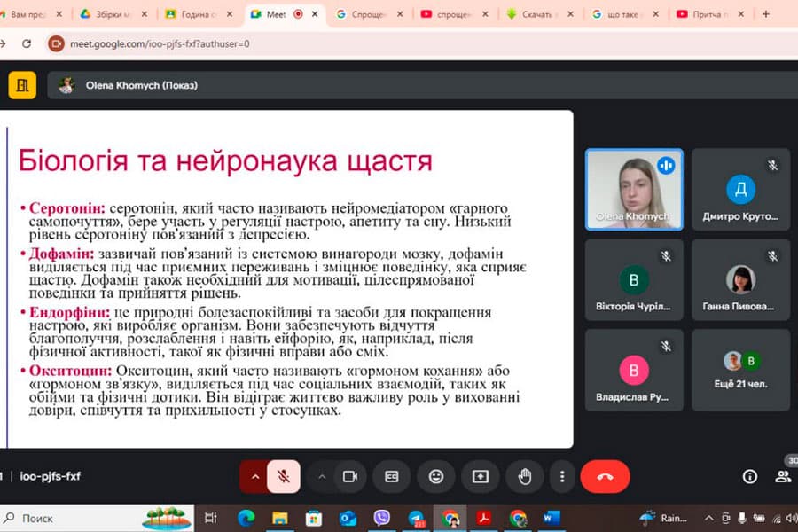Viewport: 798px width, 532px height.
Task: Click the present screen icon
Action: click(480, 476)
